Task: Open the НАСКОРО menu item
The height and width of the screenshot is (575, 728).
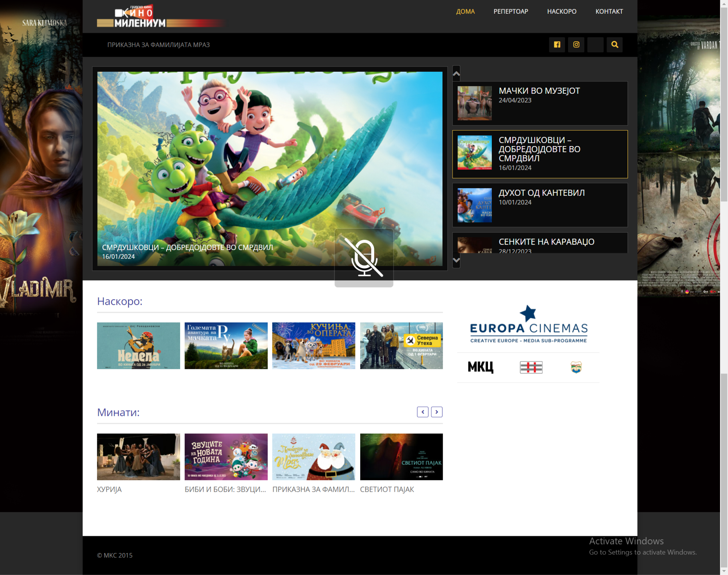Action: point(562,11)
